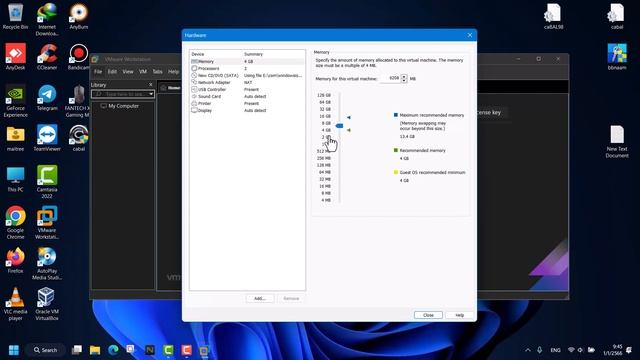Click the green recommended memory marker
Image resolution: width=640 pixels, height=360 pixels.
(349, 130)
